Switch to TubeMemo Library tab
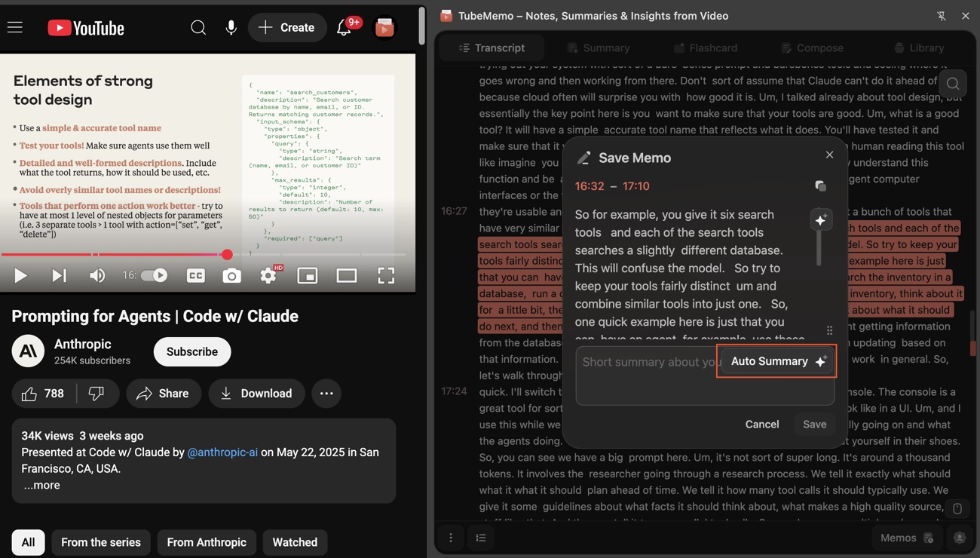This screenshot has width=980, height=558. (x=919, y=48)
